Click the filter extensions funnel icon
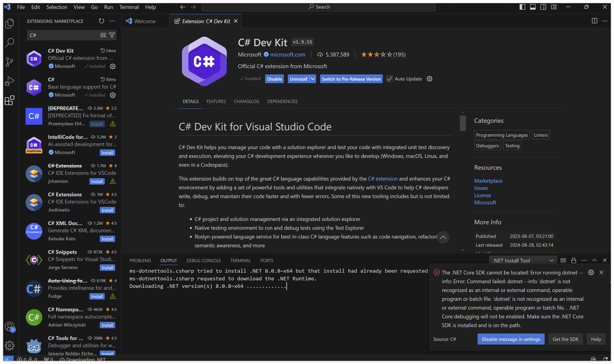 [x=112, y=35]
